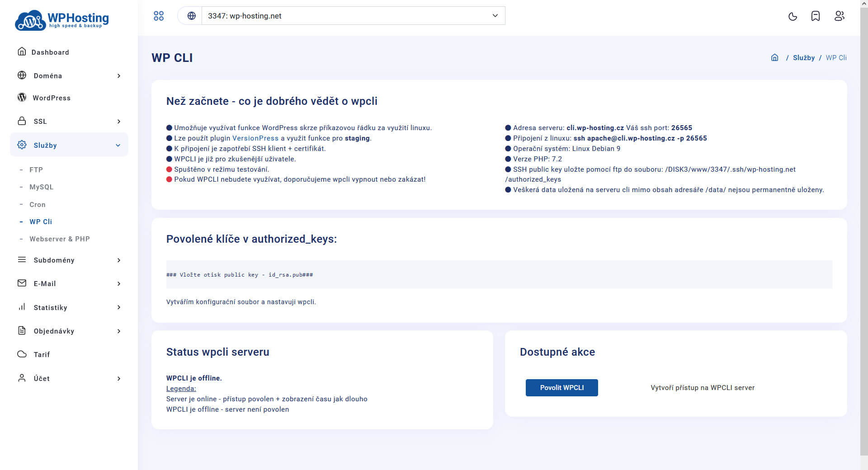
Task: Click the WordPress logo icon in sidebar
Action: pyautogui.click(x=22, y=98)
